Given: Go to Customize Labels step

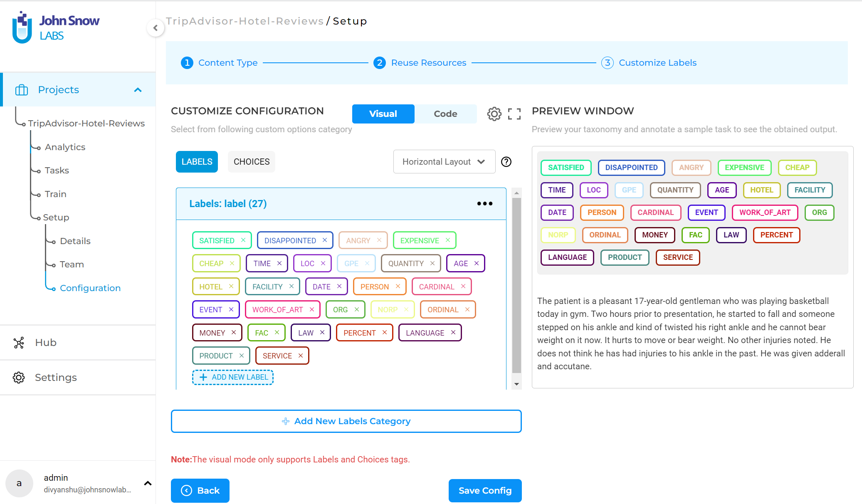Looking at the screenshot, I should pos(649,63).
